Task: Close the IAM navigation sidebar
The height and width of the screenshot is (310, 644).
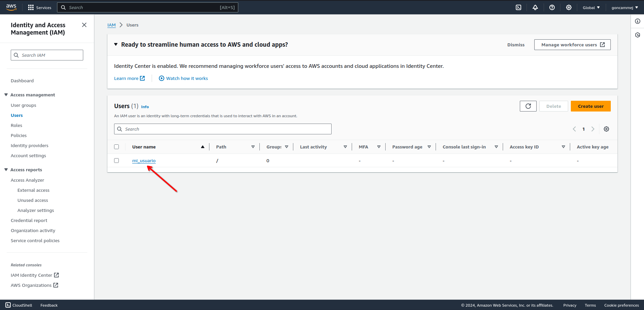Action: click(84, 25)
